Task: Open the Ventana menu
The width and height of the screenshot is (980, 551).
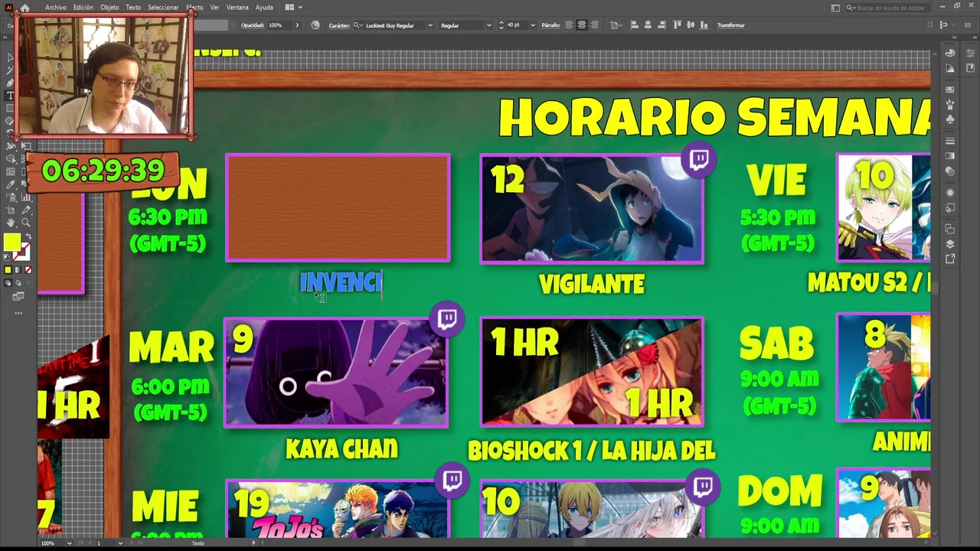Action: pos(237,8)
